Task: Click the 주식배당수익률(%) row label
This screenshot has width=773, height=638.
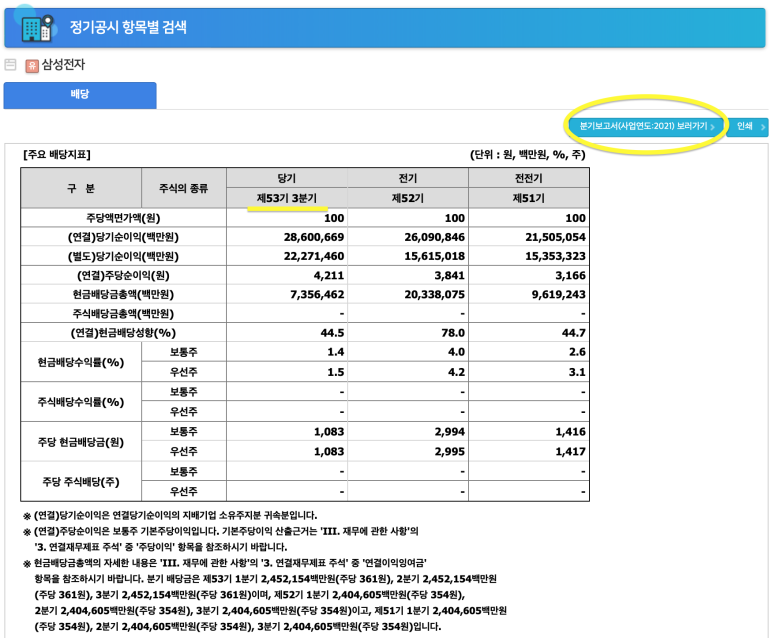Action: coord(81,402)
